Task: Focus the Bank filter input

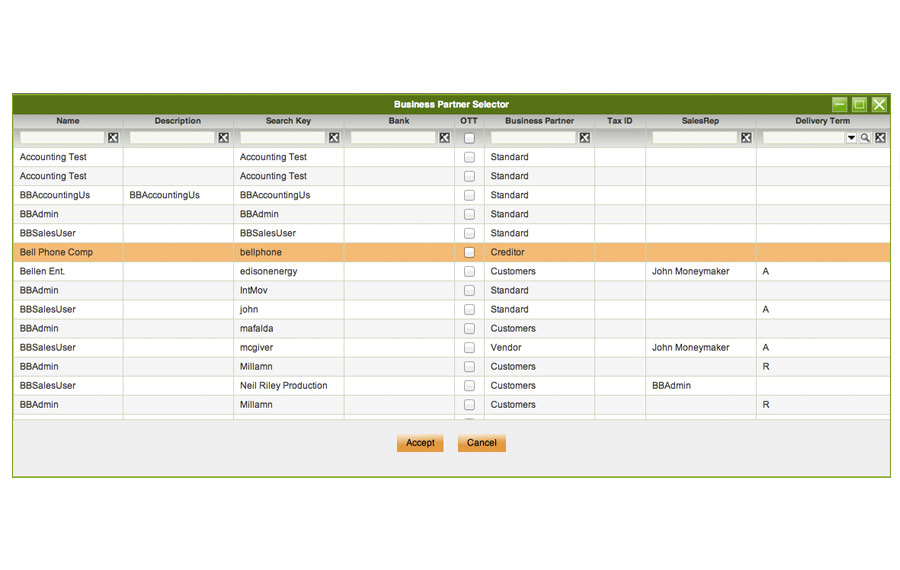Action: [x=393, y=138]
